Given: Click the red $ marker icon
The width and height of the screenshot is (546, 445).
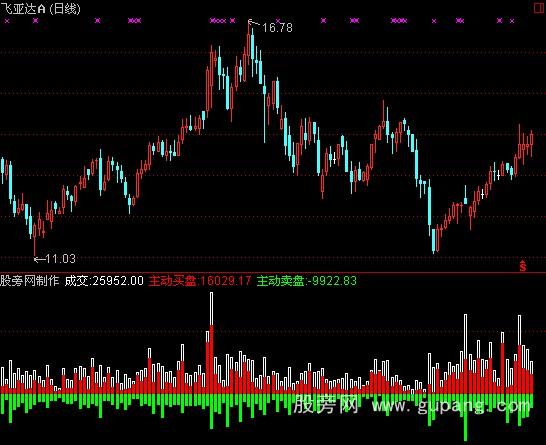Looking at the screenshot, I should (x=523, y=266).
